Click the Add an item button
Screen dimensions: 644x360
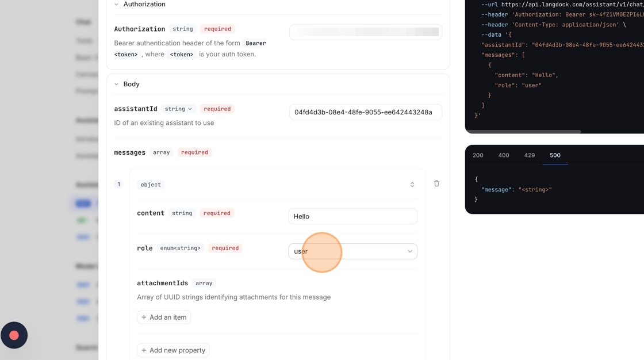coord(164,317)
